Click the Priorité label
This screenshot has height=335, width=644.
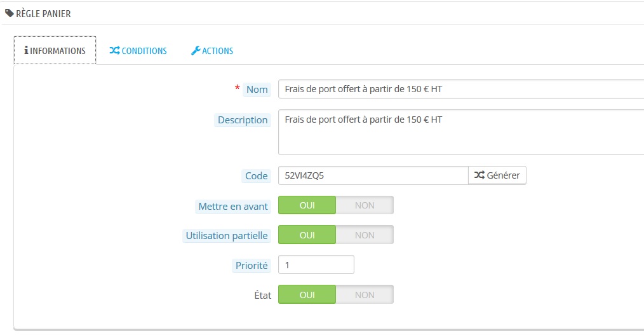pos(252,266)
